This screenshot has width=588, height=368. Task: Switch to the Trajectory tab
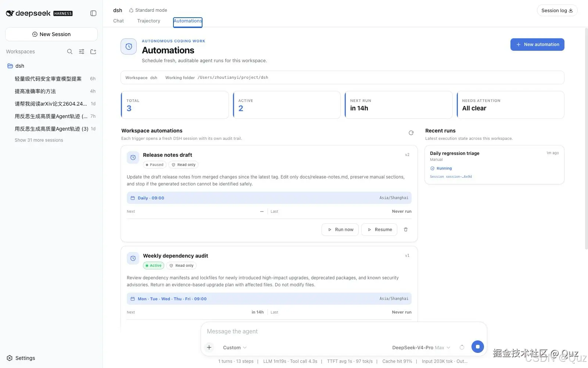point(148,21)
